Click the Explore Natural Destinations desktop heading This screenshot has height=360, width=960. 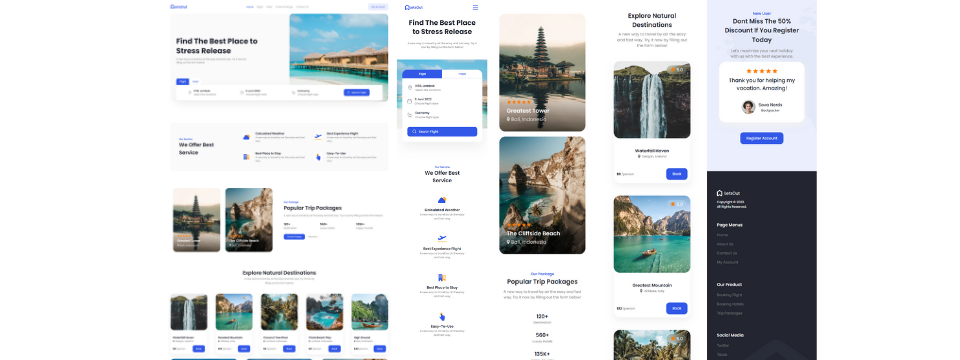point(279,272)
